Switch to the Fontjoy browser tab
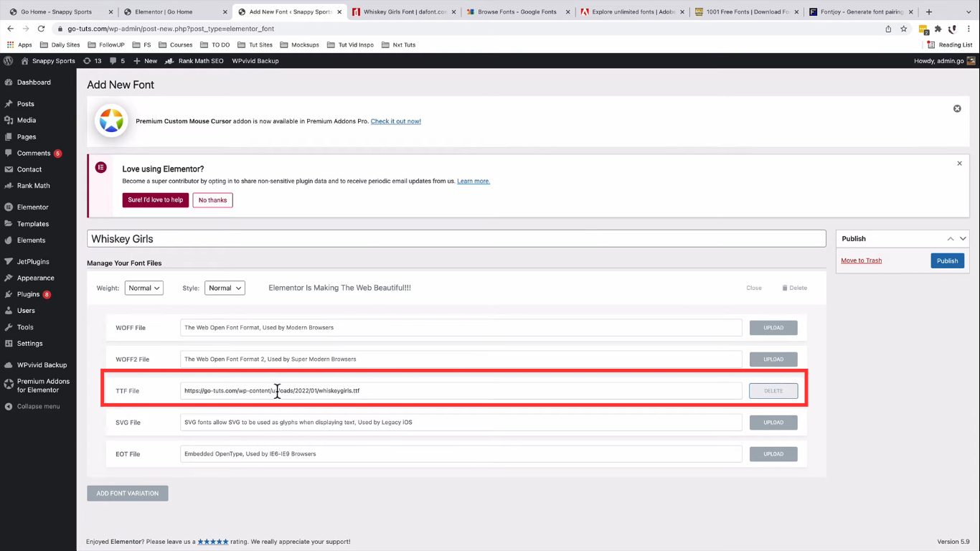 click(859, 12)
